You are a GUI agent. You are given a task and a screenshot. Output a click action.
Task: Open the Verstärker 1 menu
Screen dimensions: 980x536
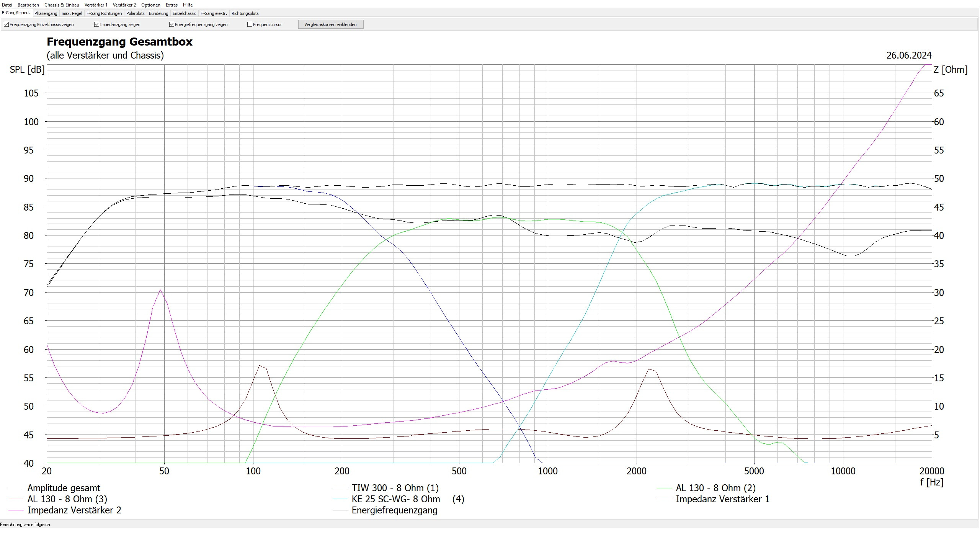96,5
